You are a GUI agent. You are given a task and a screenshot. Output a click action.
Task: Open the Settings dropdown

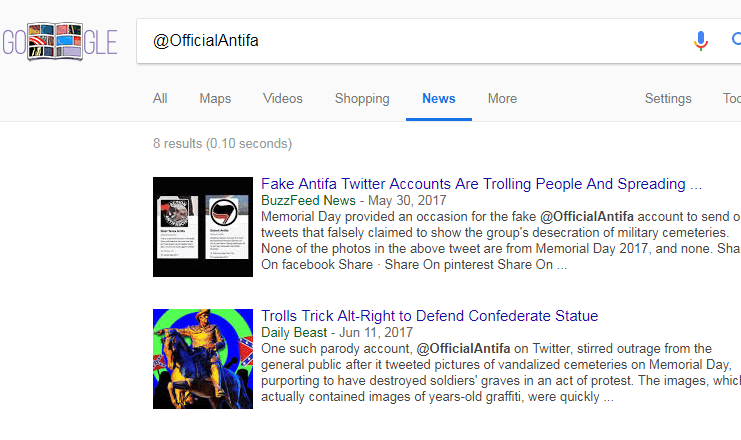(x=668, y=99)
